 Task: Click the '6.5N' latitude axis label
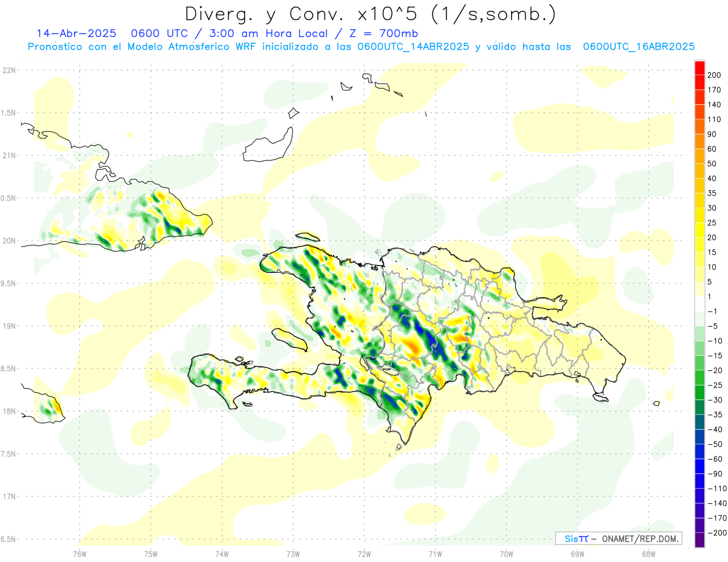coord(8,539)
